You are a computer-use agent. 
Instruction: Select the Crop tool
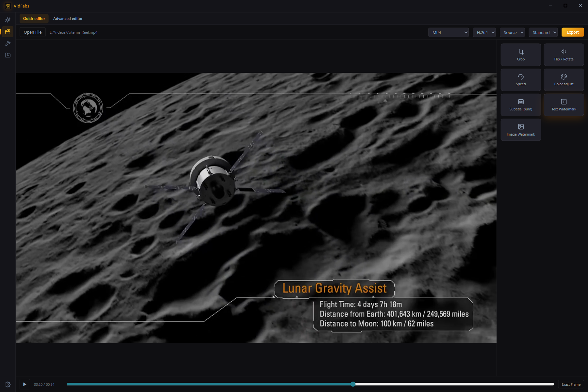[521, 55]
